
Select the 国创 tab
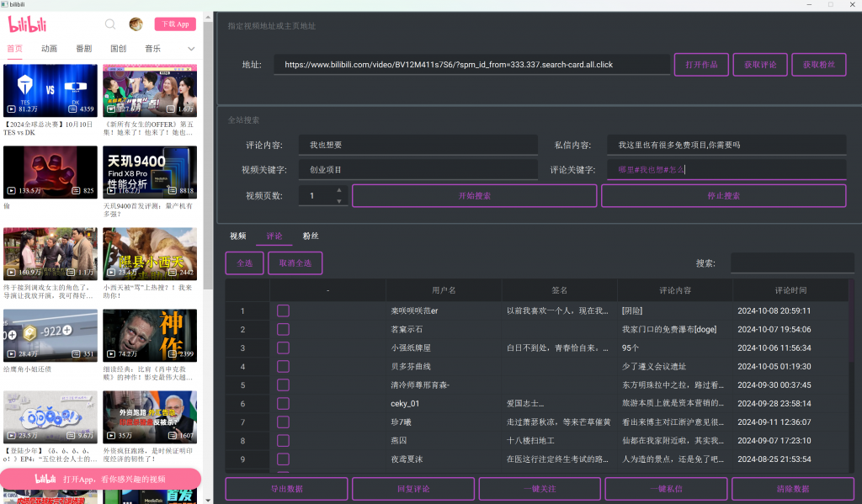pos(118,48)
